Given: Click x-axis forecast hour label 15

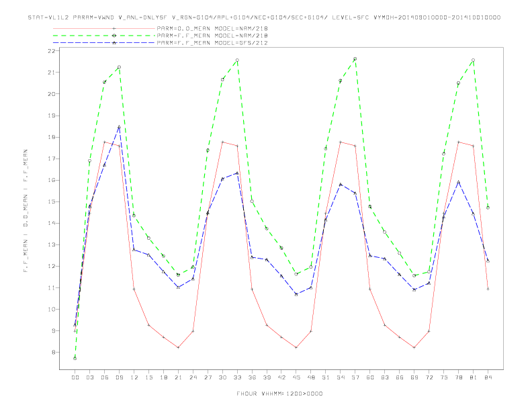Looking at the screenshot, I should pos(148,377).
